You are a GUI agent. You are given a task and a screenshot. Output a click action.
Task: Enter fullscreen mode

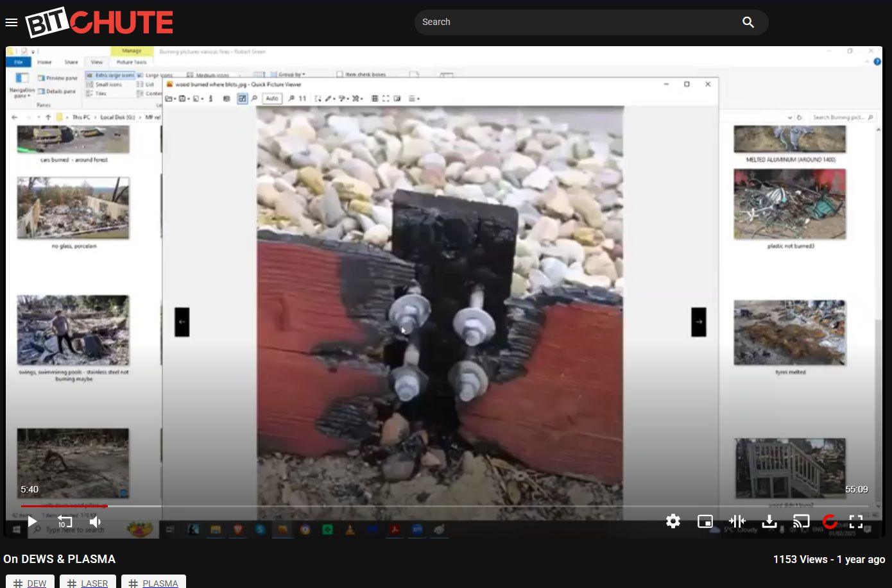[x=856, y=521]
